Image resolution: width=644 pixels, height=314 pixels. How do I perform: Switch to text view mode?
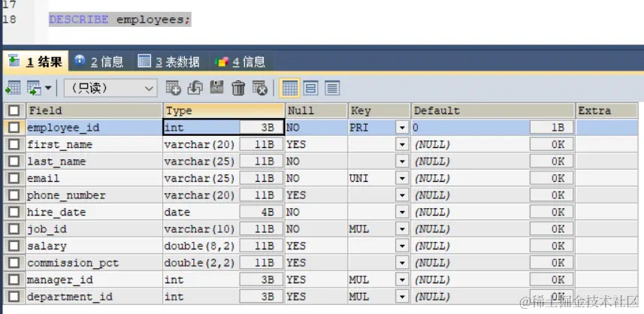click(x=332, y=88)
